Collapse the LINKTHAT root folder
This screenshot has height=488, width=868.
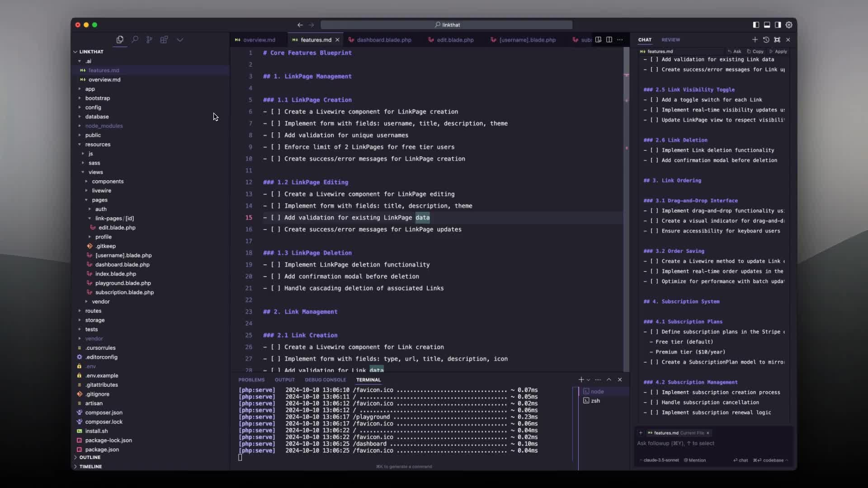coord(150,52)
